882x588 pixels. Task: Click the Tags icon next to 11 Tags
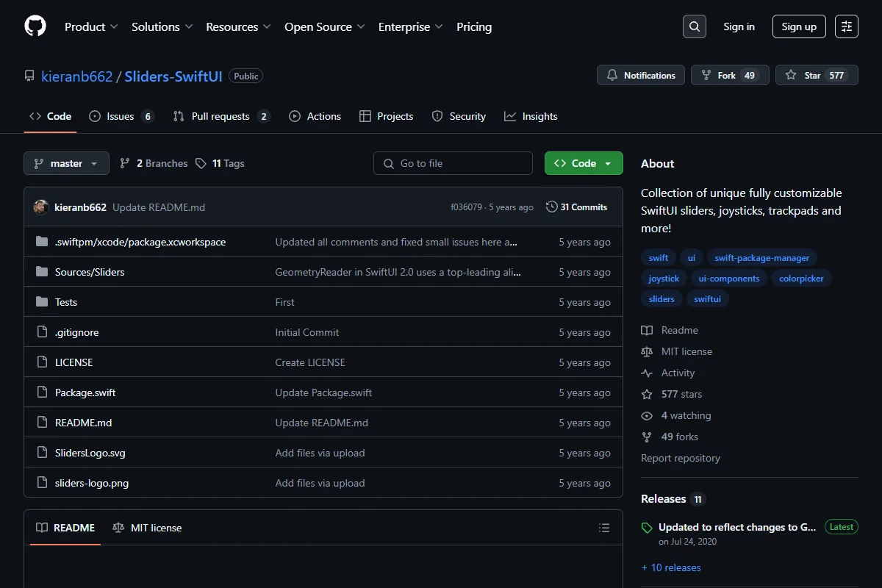201,164
